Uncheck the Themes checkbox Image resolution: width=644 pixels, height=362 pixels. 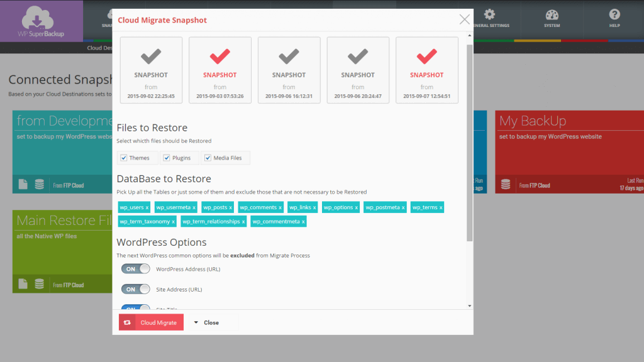tap(124, 158)
